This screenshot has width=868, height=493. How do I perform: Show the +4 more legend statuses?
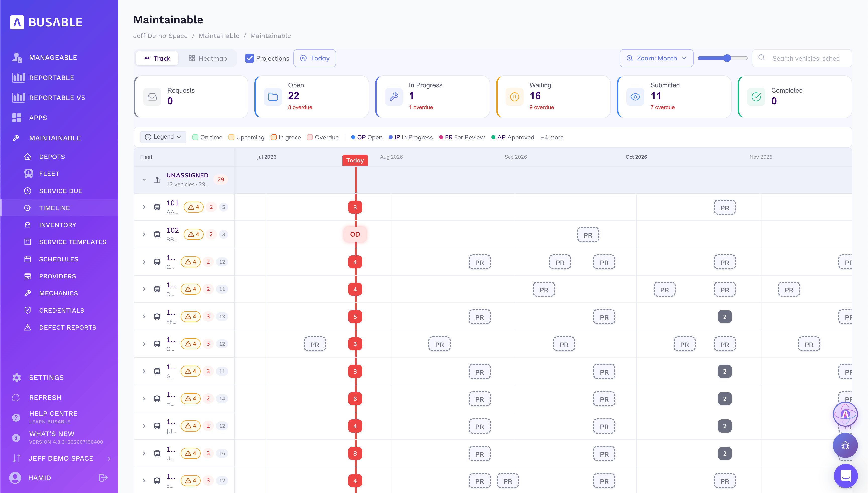pyautogui.click(x=552, y=137)
